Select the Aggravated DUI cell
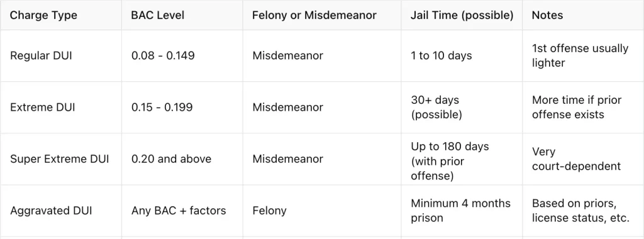The width and height of the screenshot is (644, 239). point(51,211)
